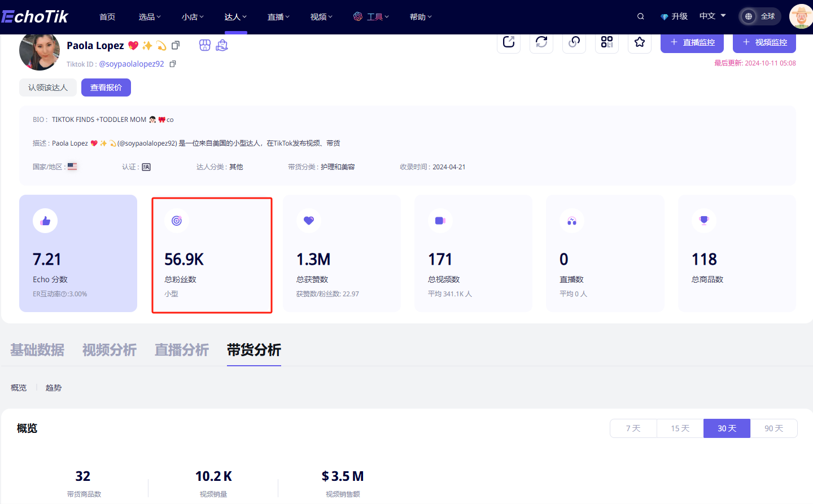The width and height of the screenshot is (813, 504).
Task: Copy the TikTok ID with its copy icon
Action: tap(173, 64)
